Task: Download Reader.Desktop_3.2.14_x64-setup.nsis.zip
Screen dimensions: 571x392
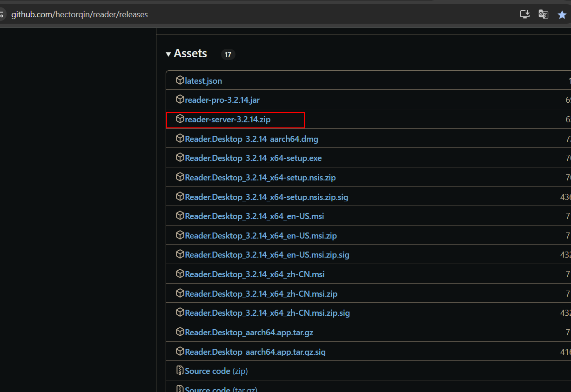Action: point(260,178)
